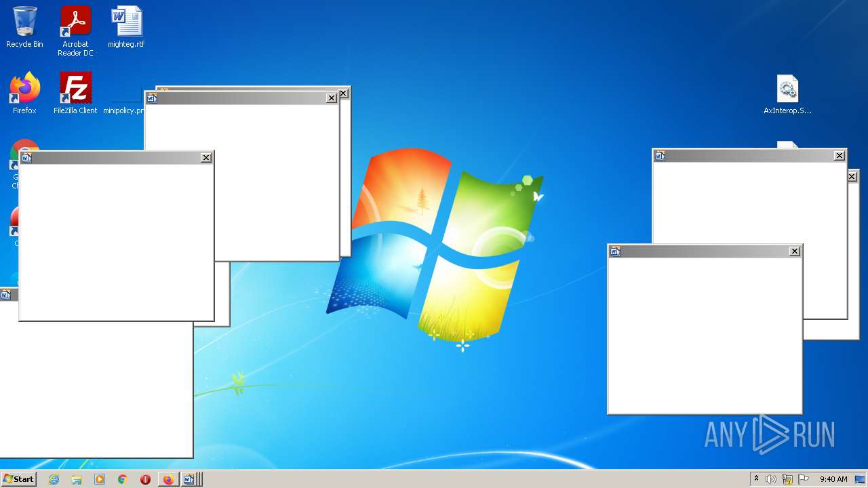The width and height of the screenshot is (868, 488).
Task: Close the blank window covering the Chrome desktop icon
Action: pyautogui.click(x=206, y=158)
